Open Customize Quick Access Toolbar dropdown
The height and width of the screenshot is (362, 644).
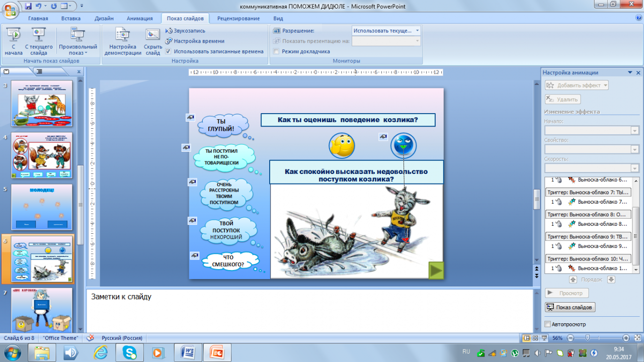point(82,7)
